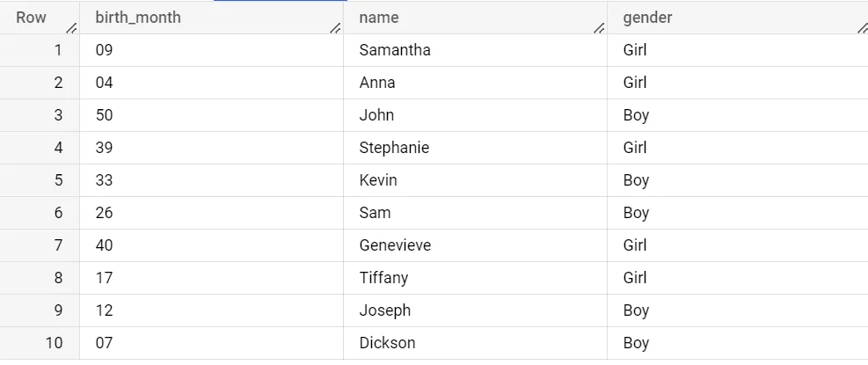The height and width of the screenshot is (365, 868).
Task: Select the cell with name Kevin
Action: click(x=378, y=180)
